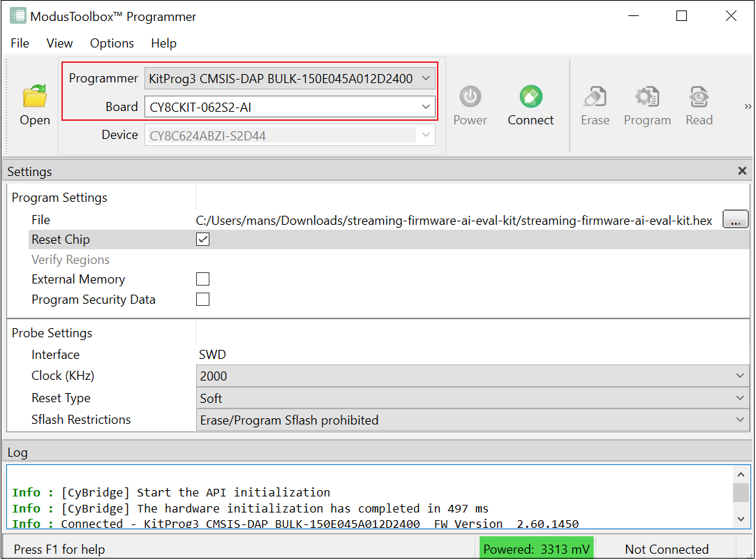This screenshot has width=756, height=560.
Task: Close the Settings panel
Action: 742,171
